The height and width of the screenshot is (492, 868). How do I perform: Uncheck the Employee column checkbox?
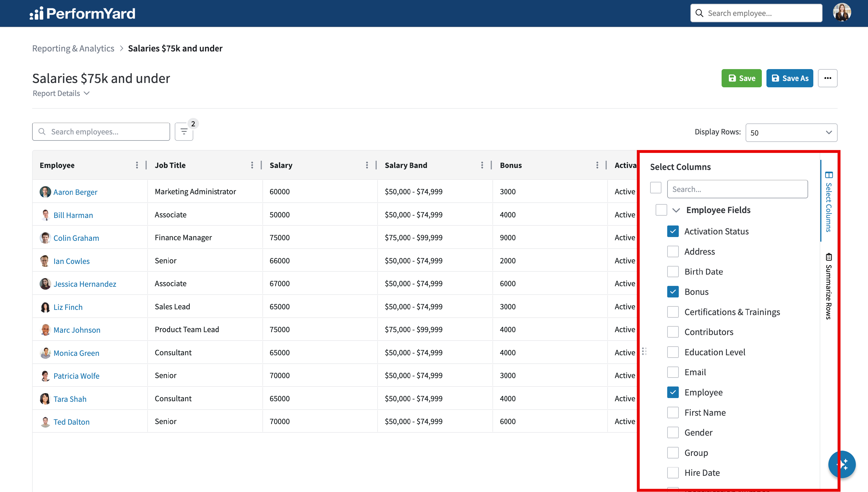(673, 392)
